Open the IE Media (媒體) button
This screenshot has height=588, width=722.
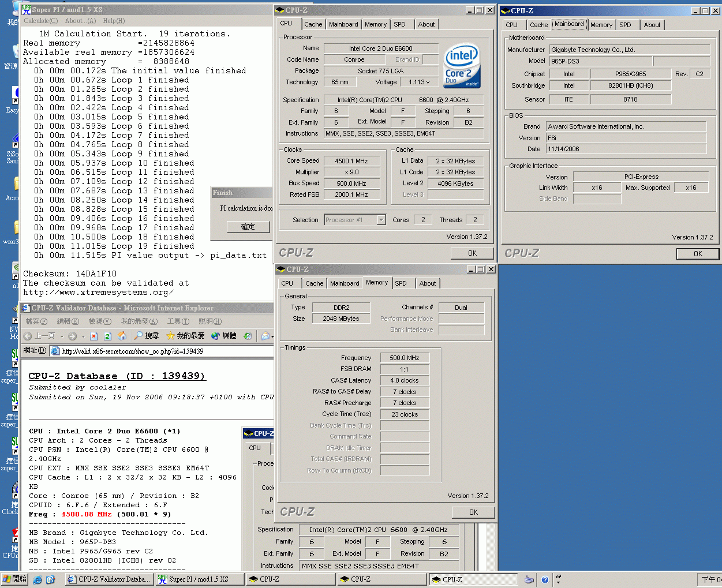223,336
